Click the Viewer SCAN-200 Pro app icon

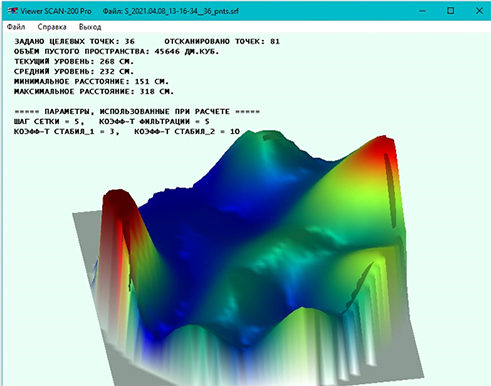pyautogui.click(x=12, y=11)
